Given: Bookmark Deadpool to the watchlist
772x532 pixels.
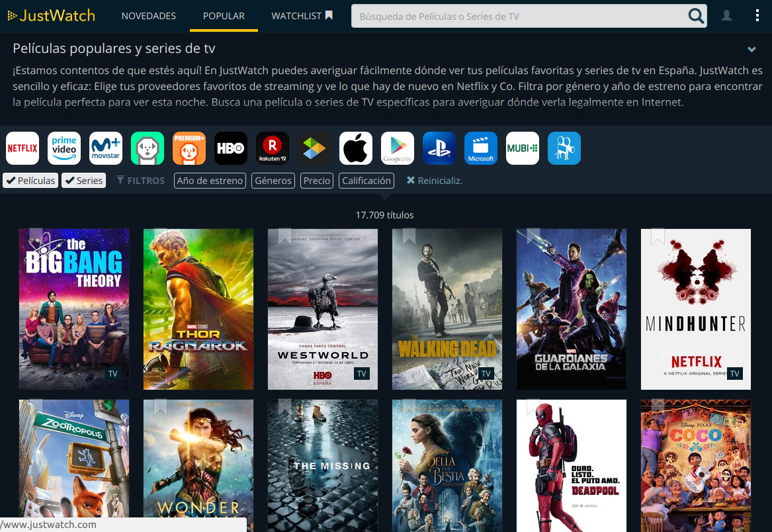Looking at the screenshot, I should 533,408.
